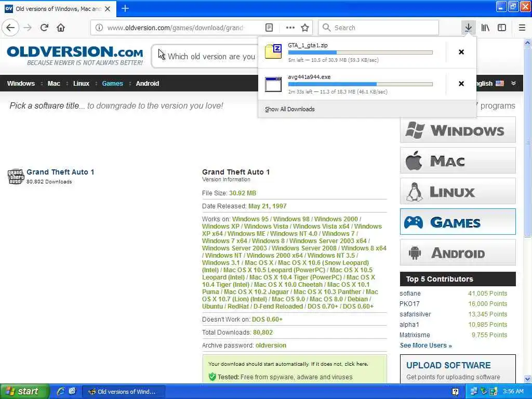
Task: Open contributor sofiane profile
Action: point(410,294)
